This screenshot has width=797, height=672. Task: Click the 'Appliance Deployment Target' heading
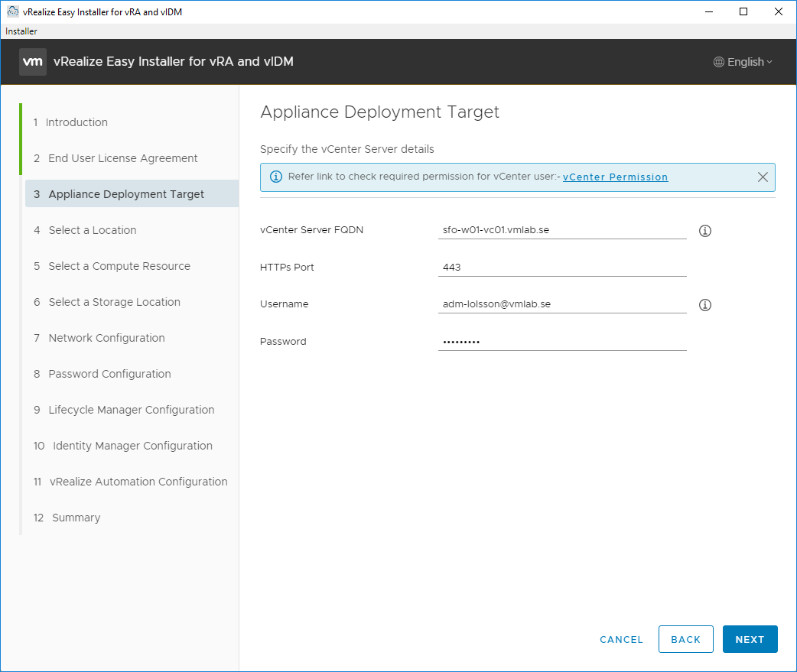[x=379, y=112]
